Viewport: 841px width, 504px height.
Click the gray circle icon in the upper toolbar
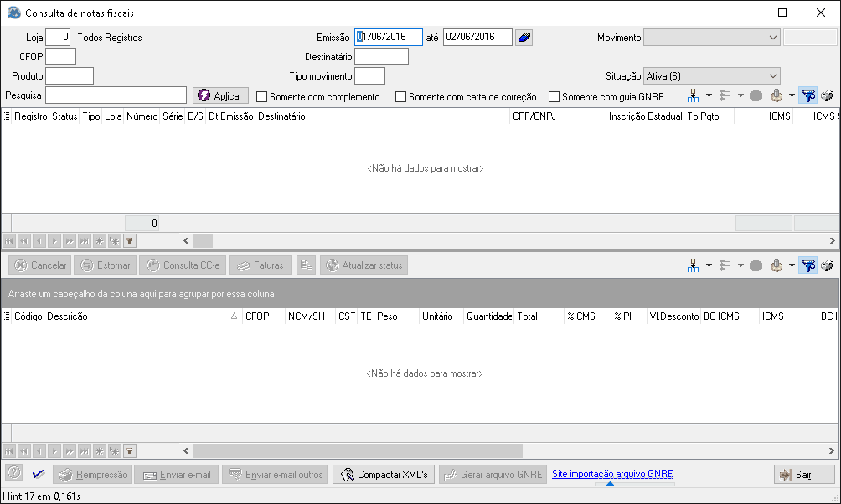click(756, 96)
